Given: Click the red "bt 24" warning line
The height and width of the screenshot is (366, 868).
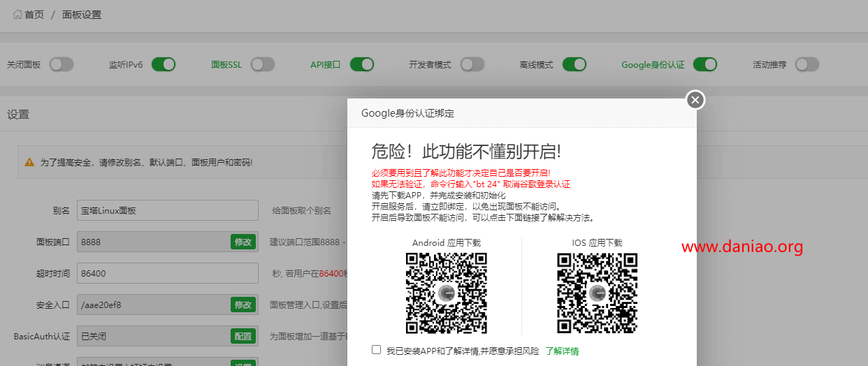Looking at the screenshot, I should point(471,184).
